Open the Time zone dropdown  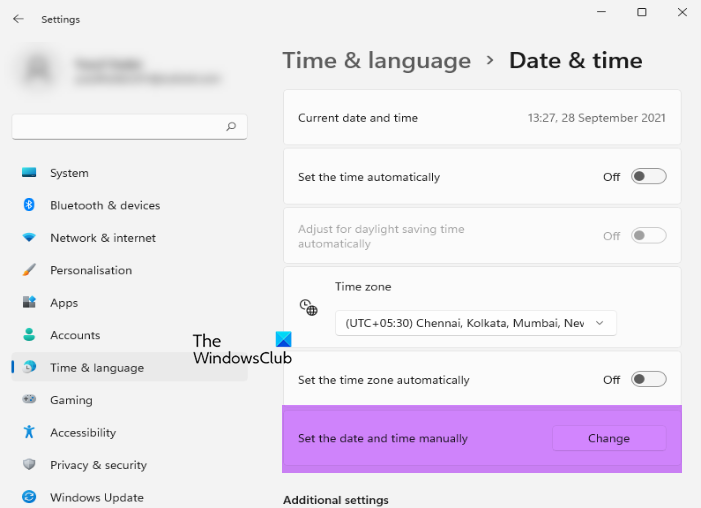476,323
